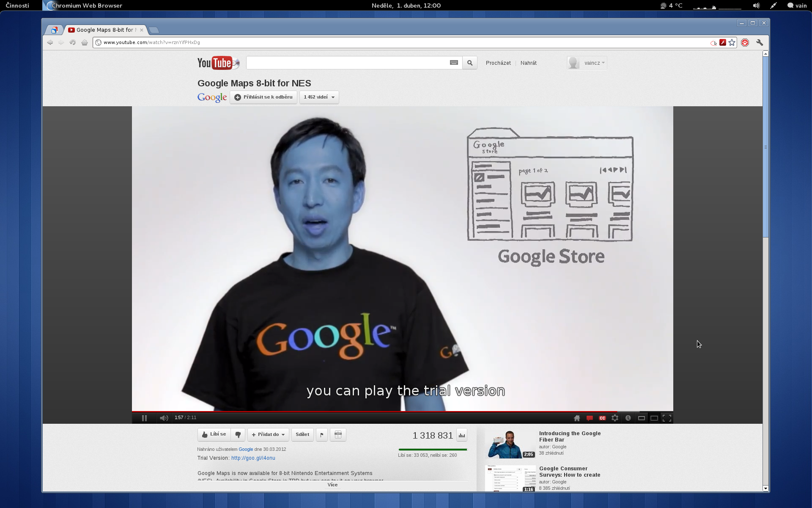
Task: Click the Flash plugin icon in the address bar
Action: point(723,42)
